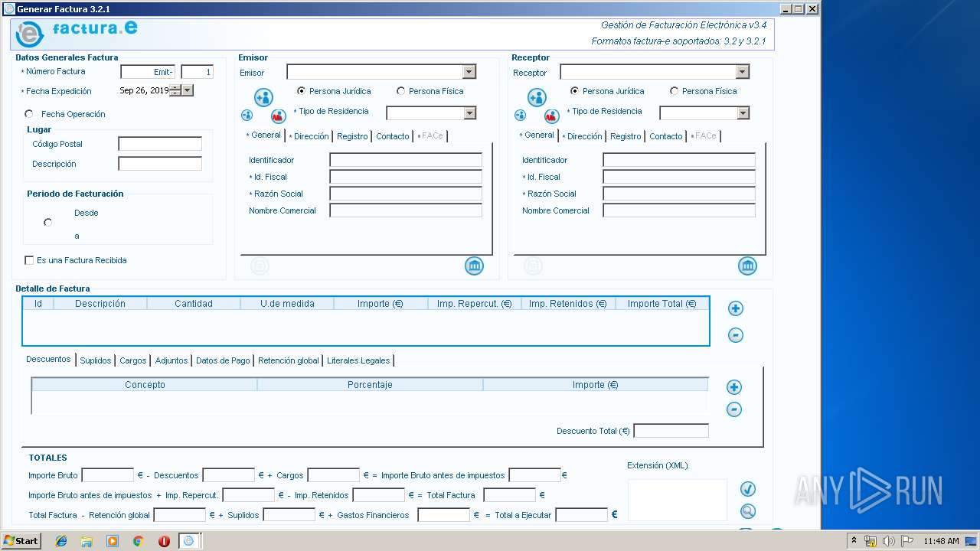This screenshot has height=551, width=980.
Task: Click the Emisor add-person icon
Action: coord(263,97)
